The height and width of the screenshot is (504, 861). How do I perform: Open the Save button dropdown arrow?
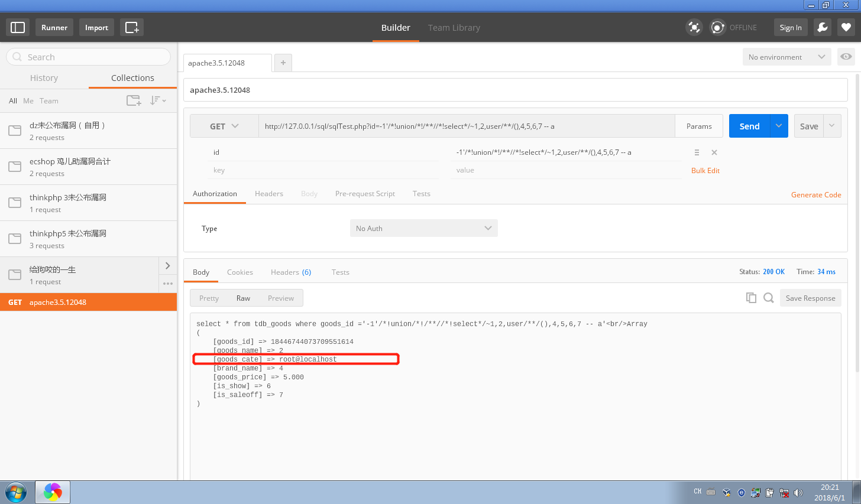click(832, 126)
